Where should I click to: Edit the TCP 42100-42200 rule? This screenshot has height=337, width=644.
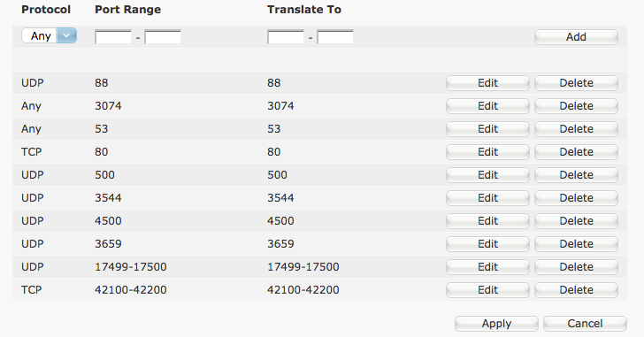point(487,290)
